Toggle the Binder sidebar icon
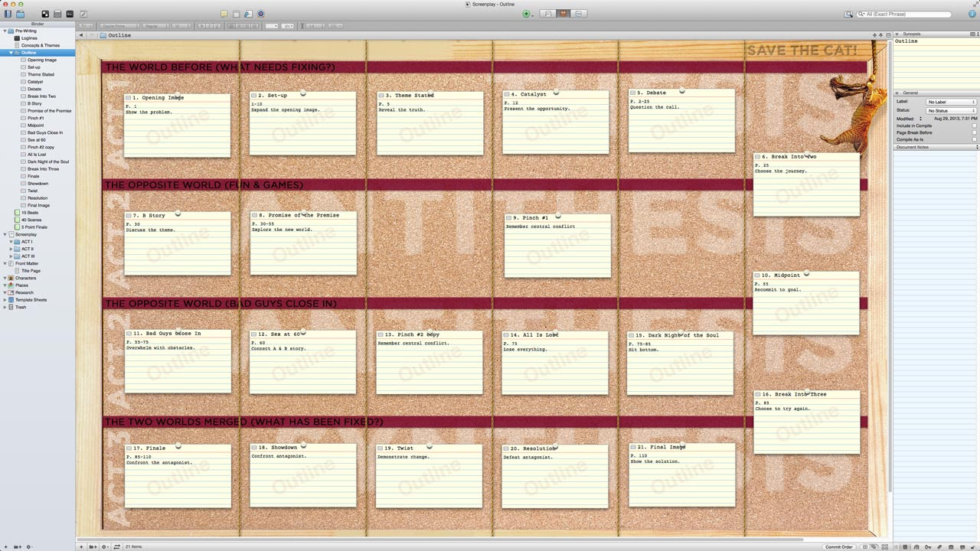 pyautogui.click(x=8, y=14)
